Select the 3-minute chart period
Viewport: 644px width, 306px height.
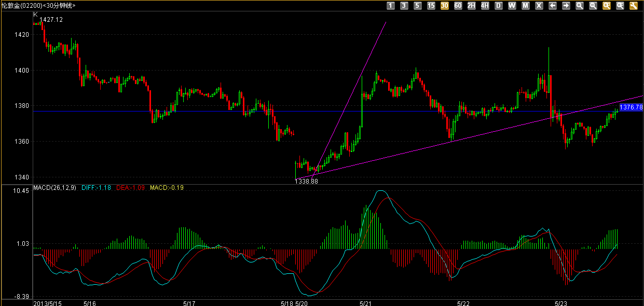click(404, 6)
